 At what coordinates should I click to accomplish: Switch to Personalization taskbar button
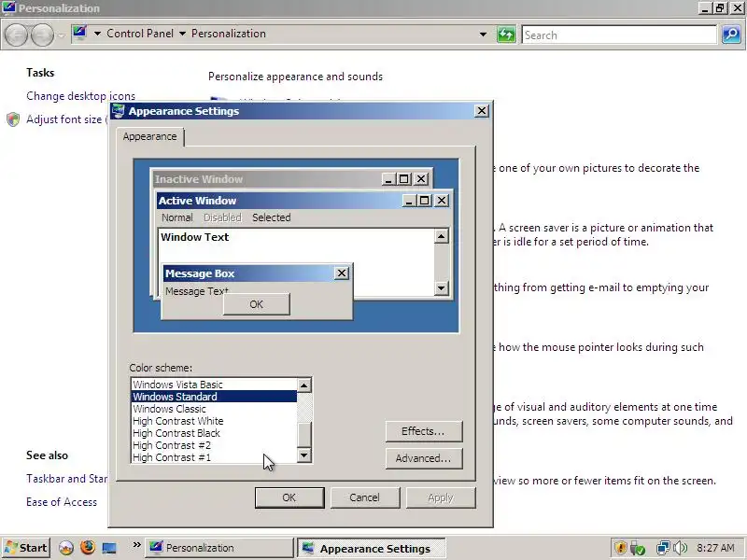[219, 548]
